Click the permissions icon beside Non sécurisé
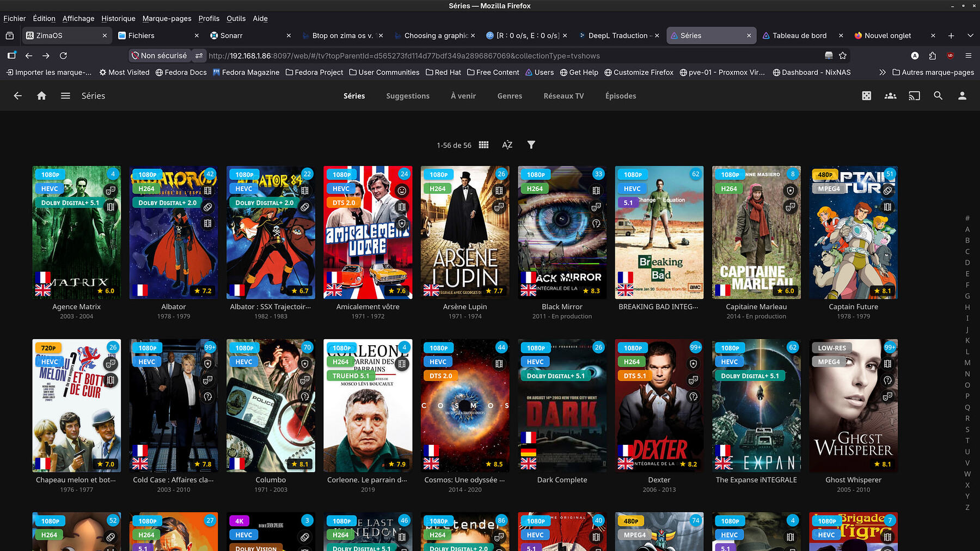This screenshot has width=980, height=551. click(x=199, y=56)
